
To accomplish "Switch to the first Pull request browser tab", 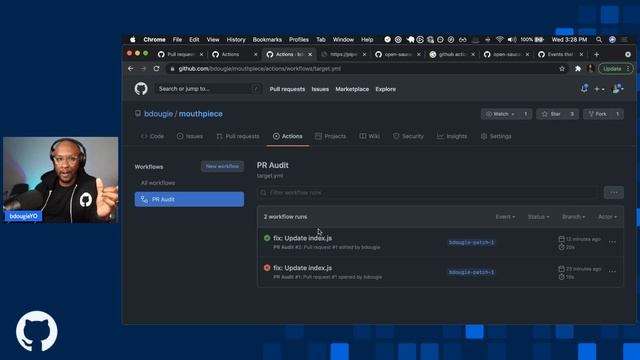I will tap(180, 54).
